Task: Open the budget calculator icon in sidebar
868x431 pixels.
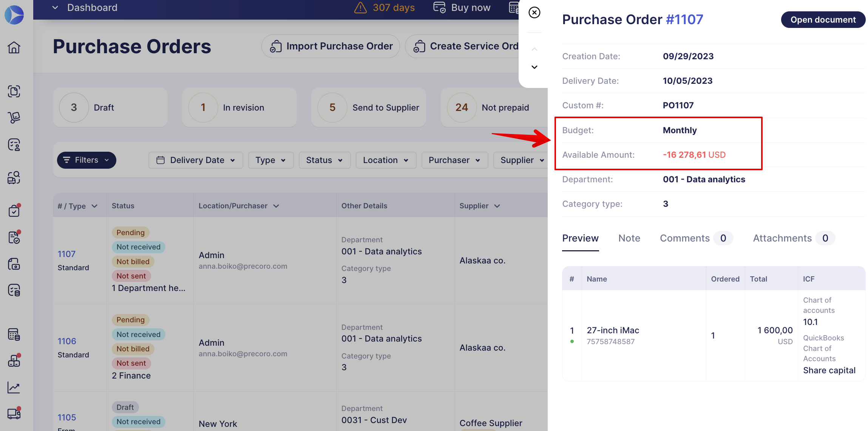Action: pyautogui.click(x=14, y=334)
